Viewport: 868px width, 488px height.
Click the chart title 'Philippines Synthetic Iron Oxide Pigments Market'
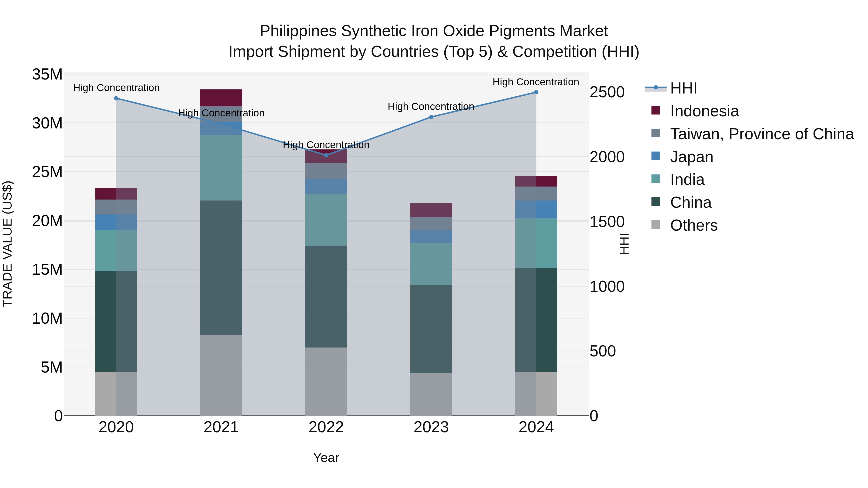(x=434, y=31)
